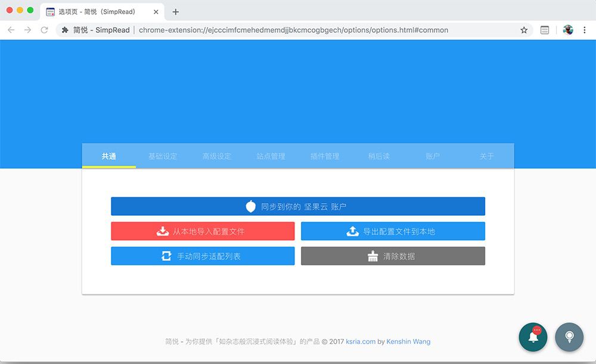The width and height of the screenshot is (596, 364).
Task: Reload the page with refresh icon
Action: click(x=44, y=30)
